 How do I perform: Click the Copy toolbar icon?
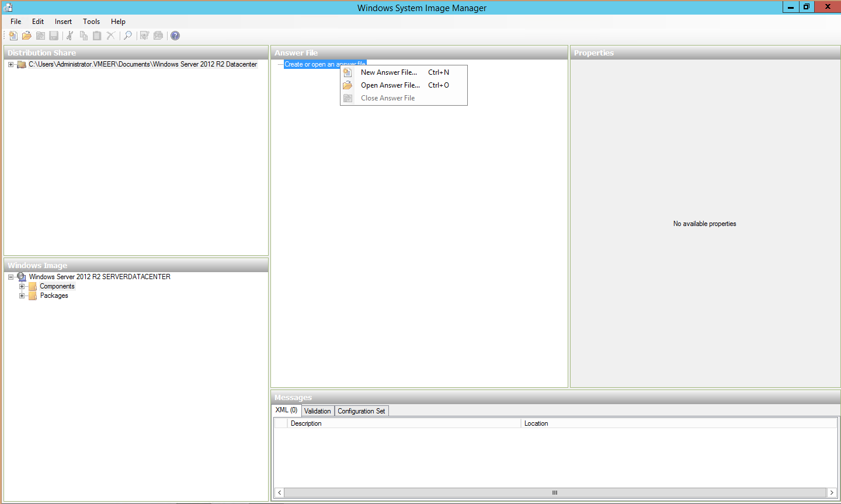click(x=84, y=36)
